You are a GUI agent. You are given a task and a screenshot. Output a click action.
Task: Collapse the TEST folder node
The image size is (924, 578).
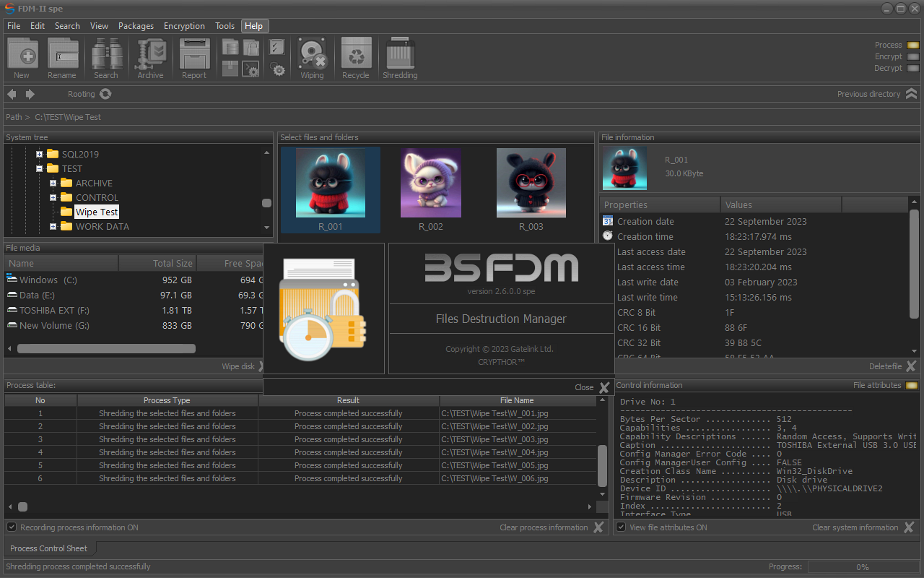click(40, 168)
